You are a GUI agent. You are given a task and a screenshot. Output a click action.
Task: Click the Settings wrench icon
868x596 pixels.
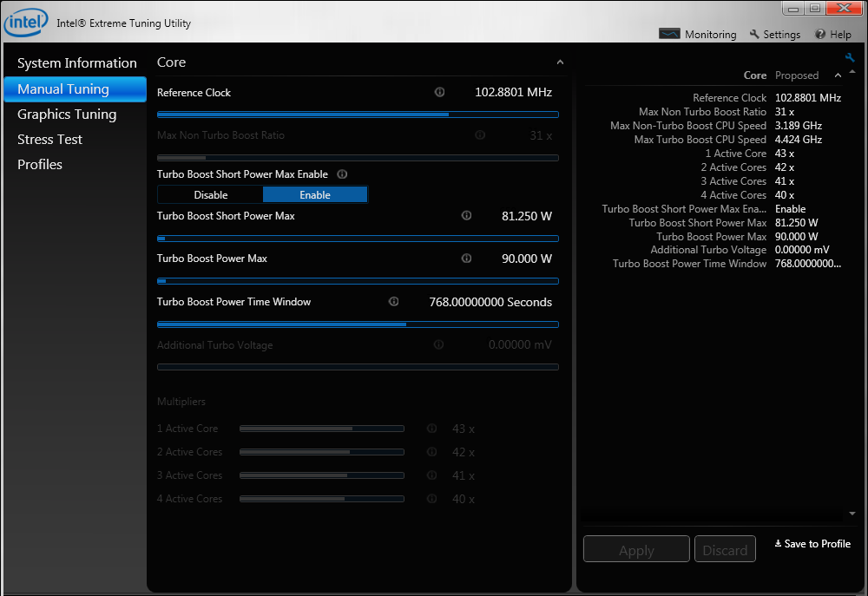click(754, 35)
